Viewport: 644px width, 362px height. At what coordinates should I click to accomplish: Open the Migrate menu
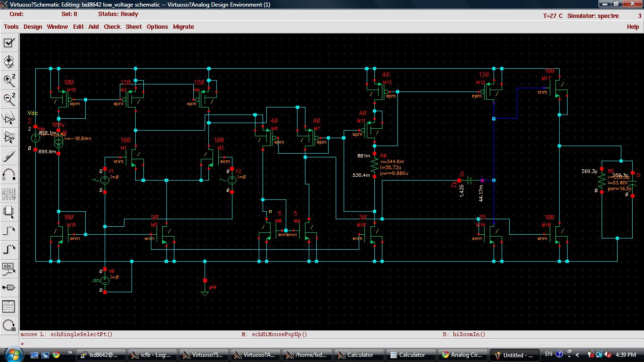point(183,27)
